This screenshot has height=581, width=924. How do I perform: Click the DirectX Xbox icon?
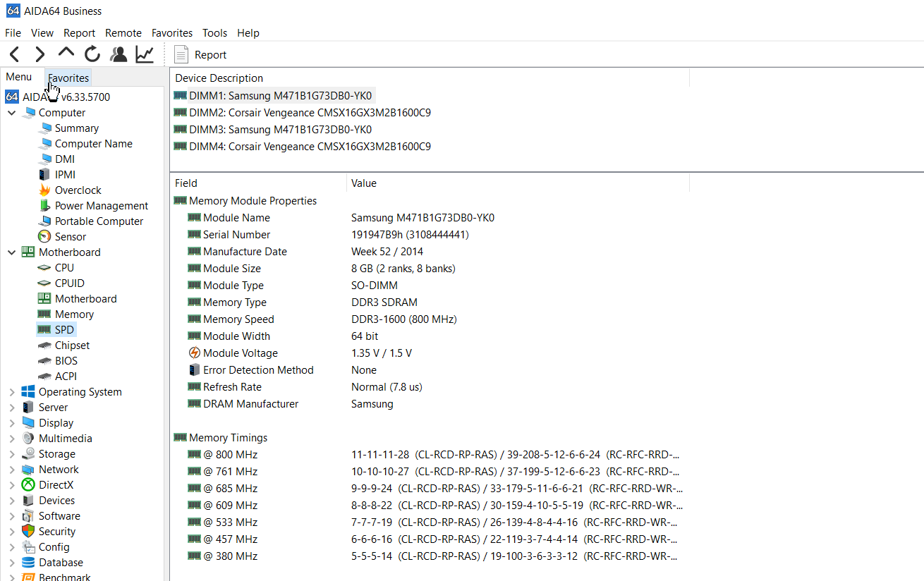click(x=28, y=484)
